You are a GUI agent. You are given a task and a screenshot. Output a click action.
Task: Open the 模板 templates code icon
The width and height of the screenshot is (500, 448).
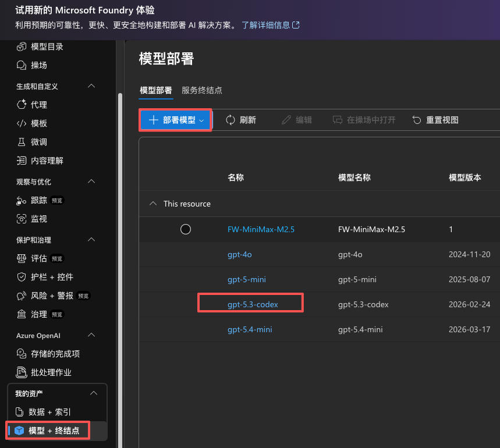[22, 123]
